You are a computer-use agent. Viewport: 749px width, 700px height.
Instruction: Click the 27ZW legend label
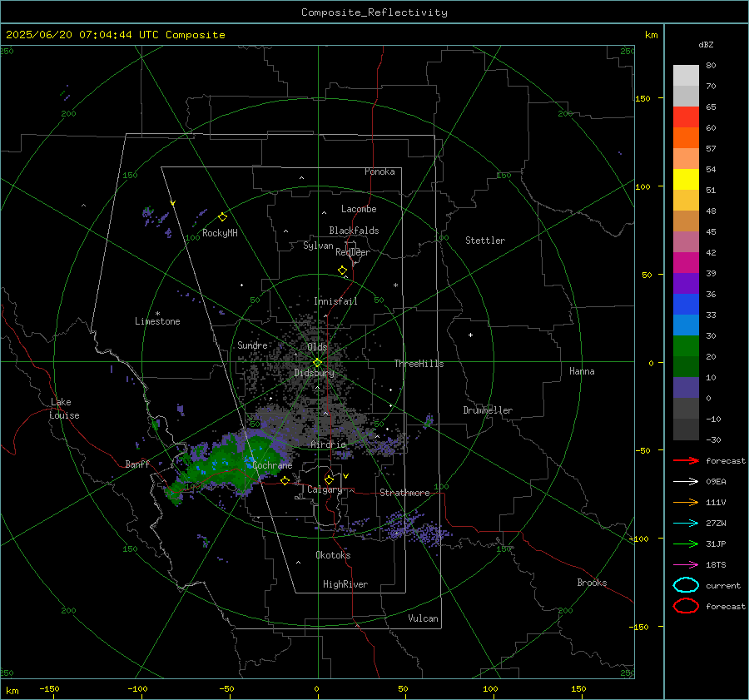pyautogui.click(x=716, y=524)
